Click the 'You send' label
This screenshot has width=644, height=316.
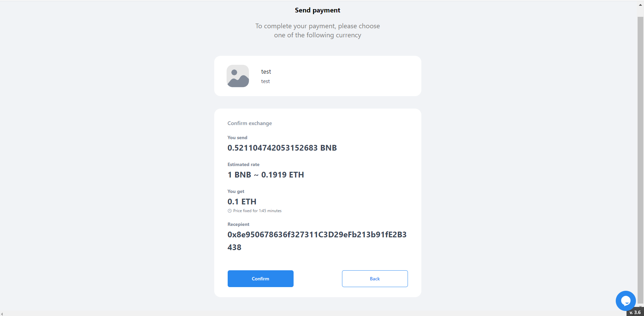[x=237, y=137]
